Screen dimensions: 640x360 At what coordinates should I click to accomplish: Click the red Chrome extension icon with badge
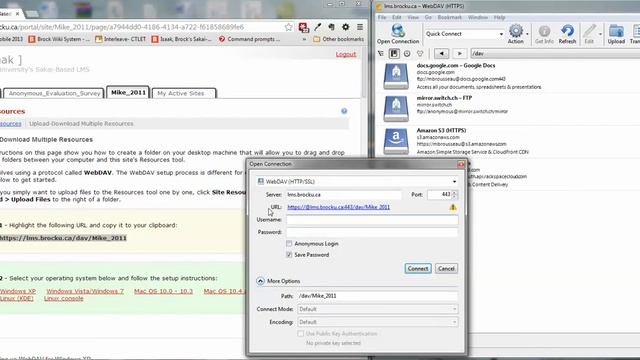click(x=303, y=27)
